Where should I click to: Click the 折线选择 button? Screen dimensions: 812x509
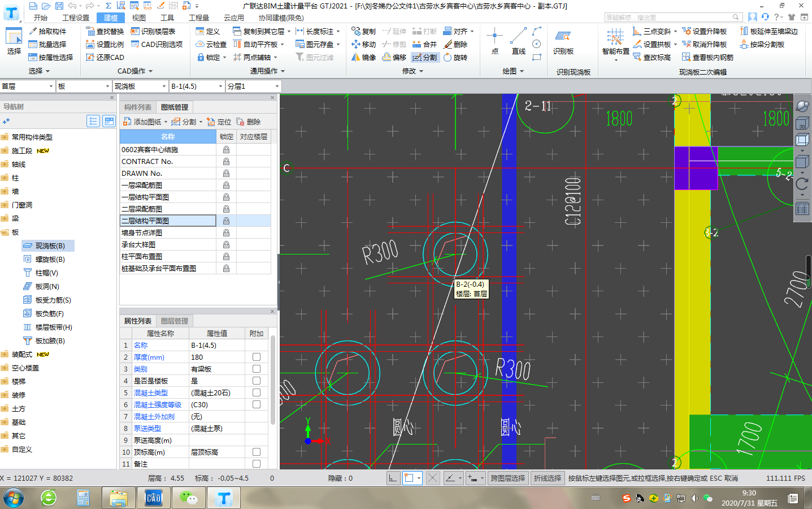548,478
